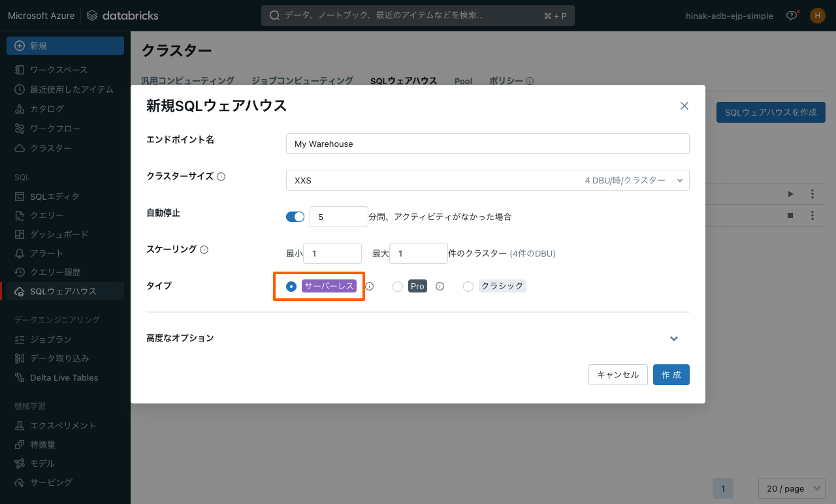836x504 pixels.
Task: Click SQLウェアハウスを作成 button
Action: click(771, 112)
